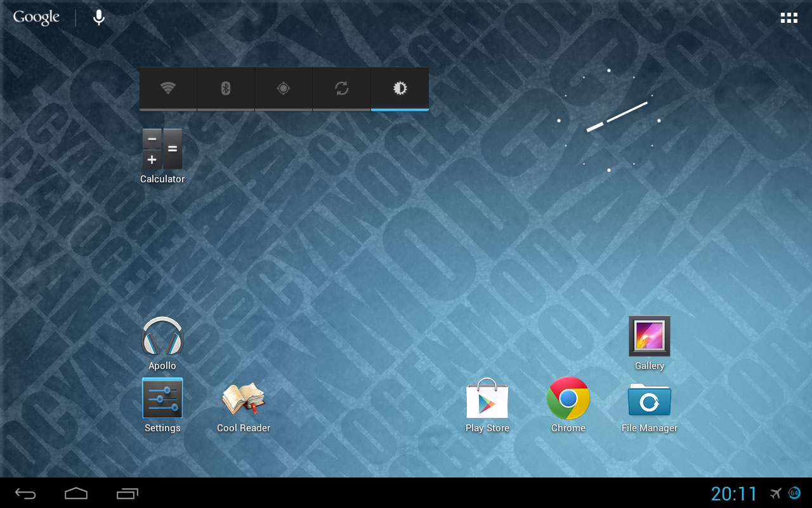Image resolution: width=812 pixels, height=508 pixels.
Task: Tap the Home navigation button
Action: [x=76, y=493]
